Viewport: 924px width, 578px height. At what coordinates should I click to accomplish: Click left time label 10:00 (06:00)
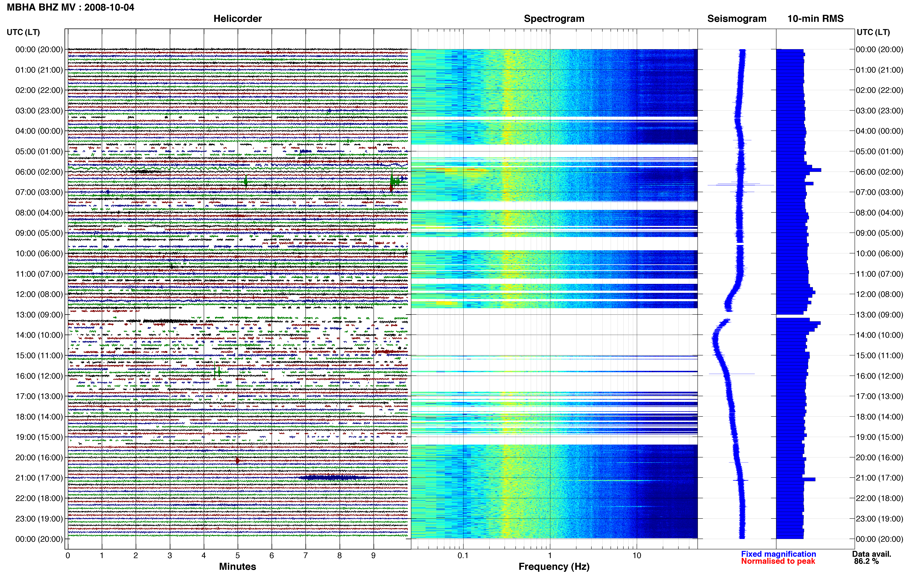tap(39, 253)
